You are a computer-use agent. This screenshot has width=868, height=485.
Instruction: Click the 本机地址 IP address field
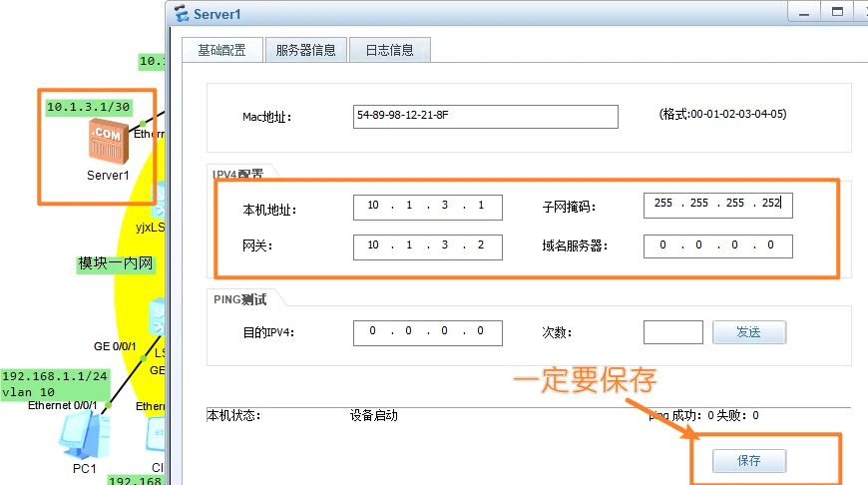point(427,206)
